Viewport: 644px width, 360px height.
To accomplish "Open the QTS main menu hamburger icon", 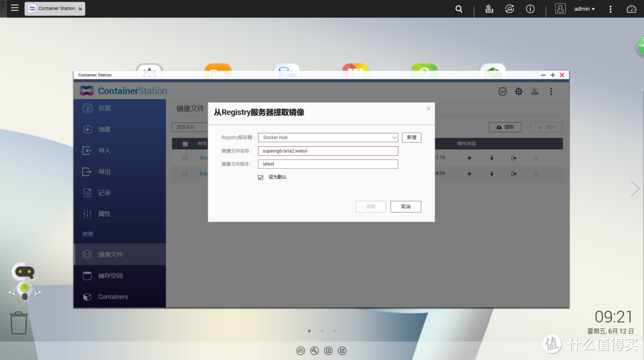I will (15, 8).
